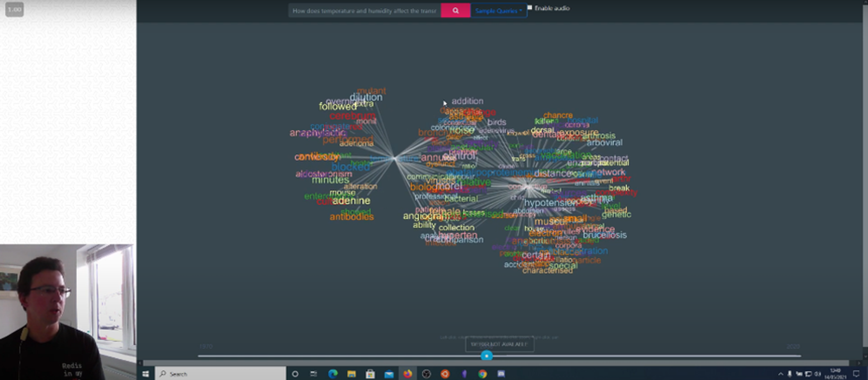
Task: Open the notification center icon
Action: coord(856,374)
